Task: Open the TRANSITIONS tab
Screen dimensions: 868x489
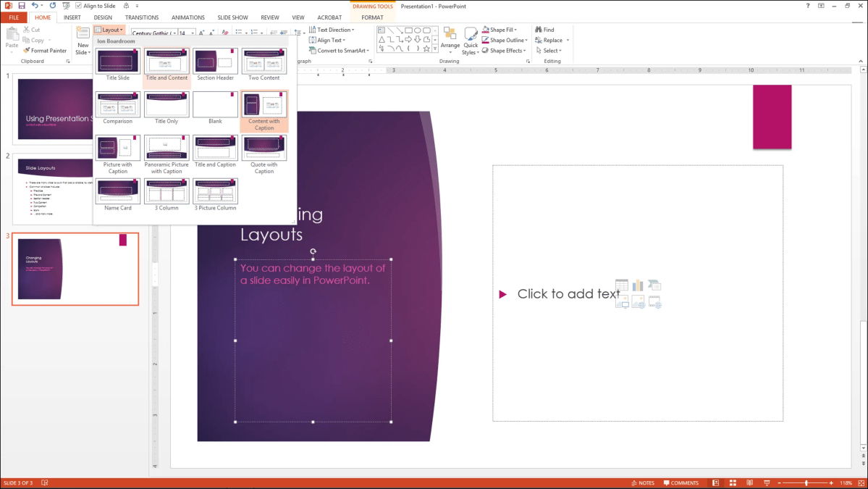Action: pos(142,17)
